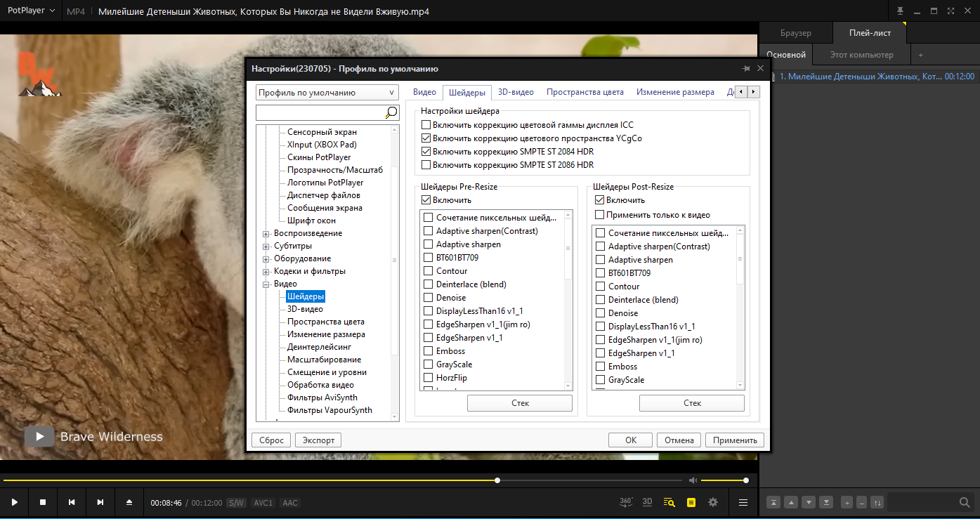Viewport: 980px width, 519px height.
Task: Click the search magnifier in settings dialog
Action: 391,112
